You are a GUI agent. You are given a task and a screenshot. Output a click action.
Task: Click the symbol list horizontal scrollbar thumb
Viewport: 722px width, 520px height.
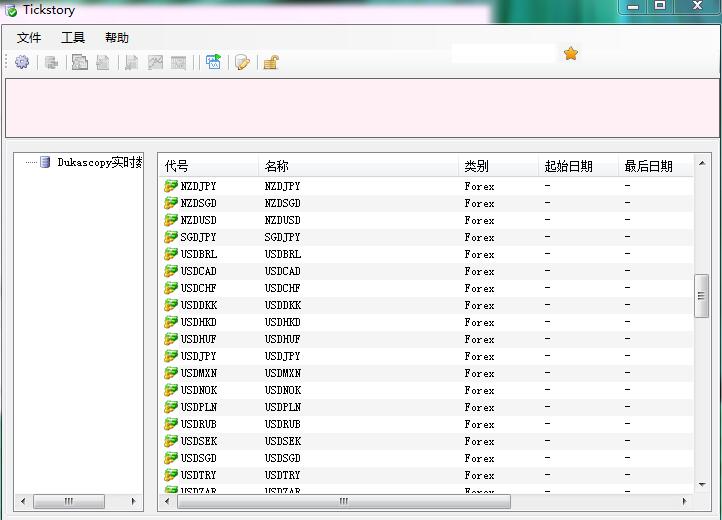(x=344, y=501)
